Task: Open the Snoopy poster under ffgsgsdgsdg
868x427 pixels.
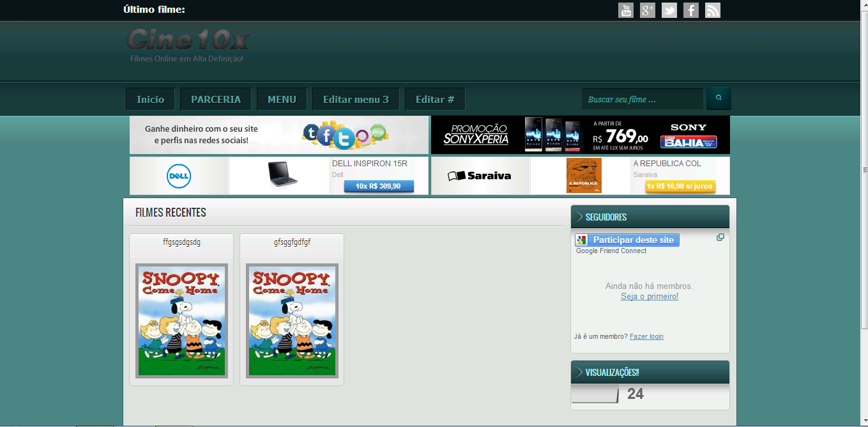Action: pyautogui.click(x=182, y=321)
